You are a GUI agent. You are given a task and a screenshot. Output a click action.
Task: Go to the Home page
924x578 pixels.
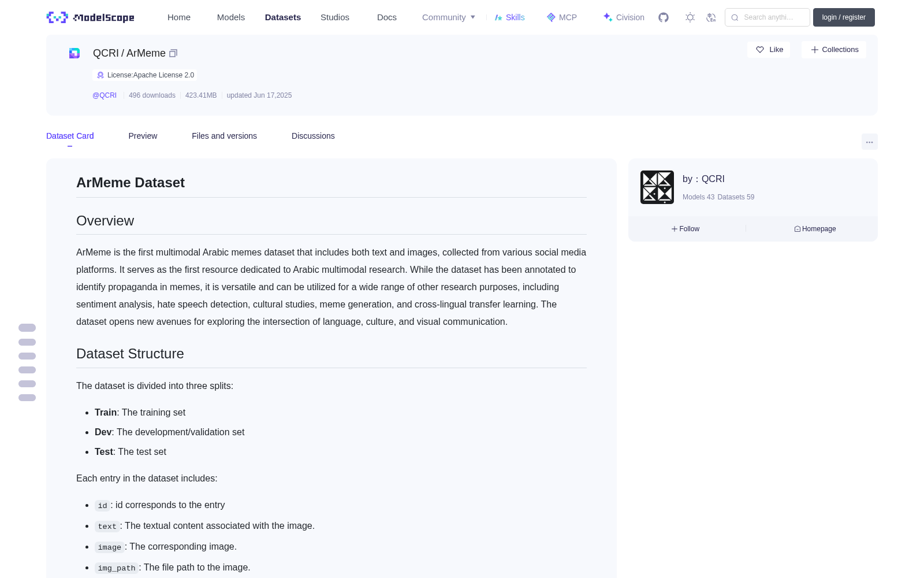(x=179, y=17)
